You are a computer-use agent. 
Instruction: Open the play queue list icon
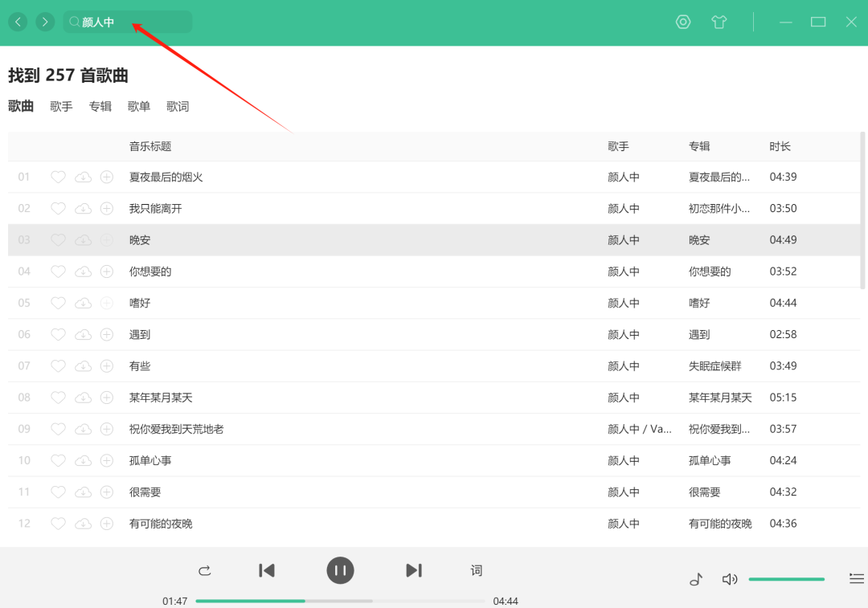[x=857, y=578]
